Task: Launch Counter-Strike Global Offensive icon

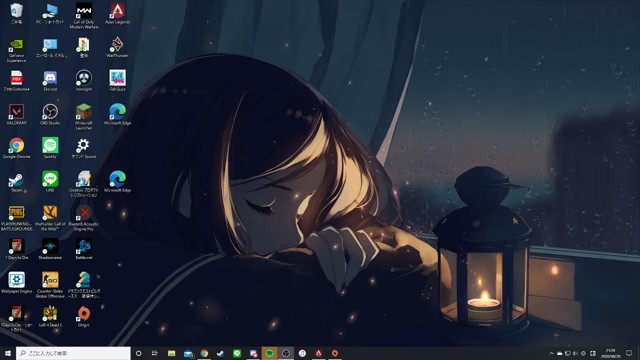Action: coord(50,285)
